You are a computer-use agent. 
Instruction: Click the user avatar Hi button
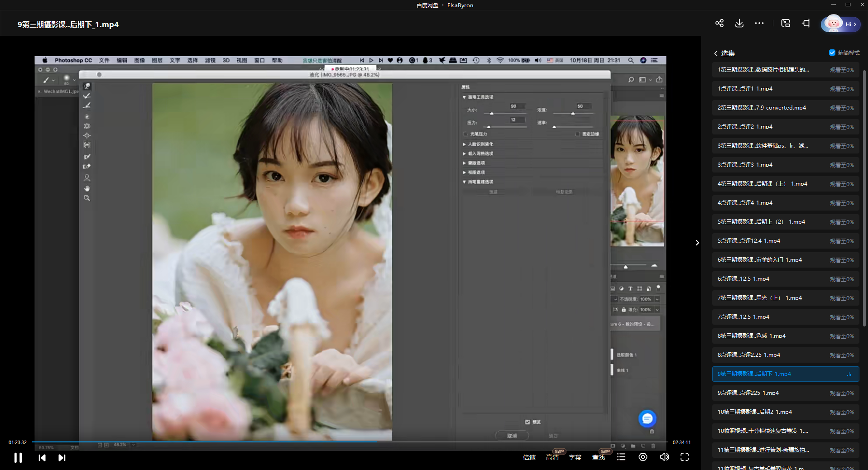(840, 24)
